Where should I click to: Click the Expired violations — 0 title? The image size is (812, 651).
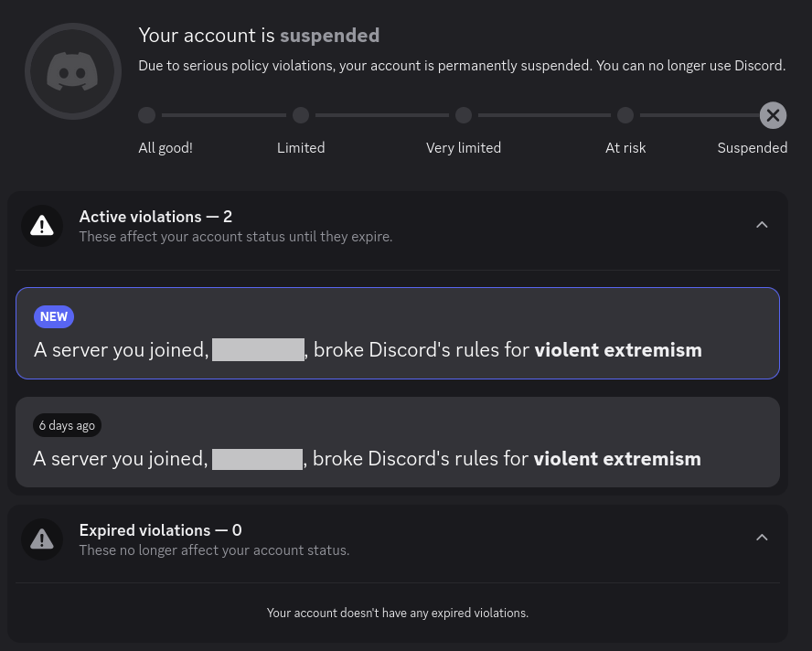pyautogui.click(x=160, y=530)
